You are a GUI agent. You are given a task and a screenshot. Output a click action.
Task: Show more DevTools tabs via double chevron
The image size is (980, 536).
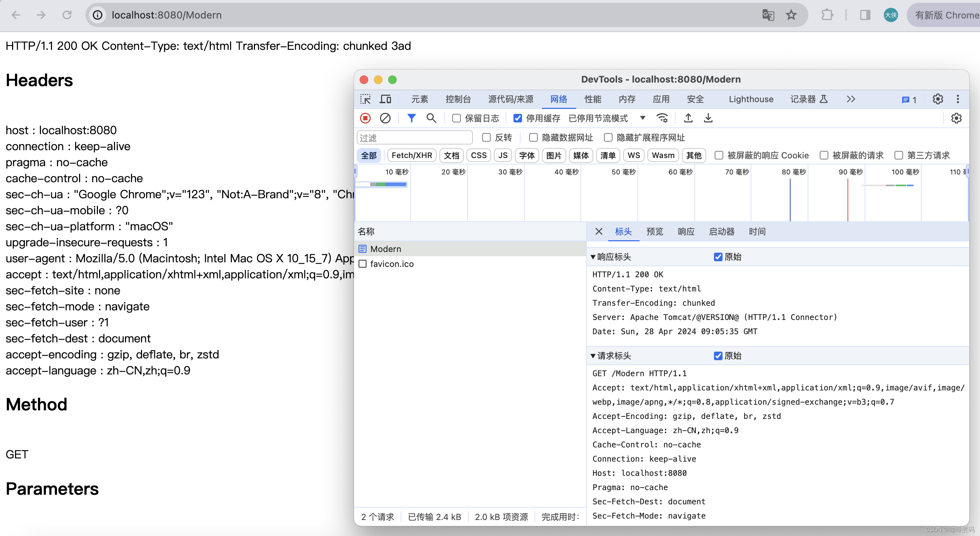click(851, 99)
